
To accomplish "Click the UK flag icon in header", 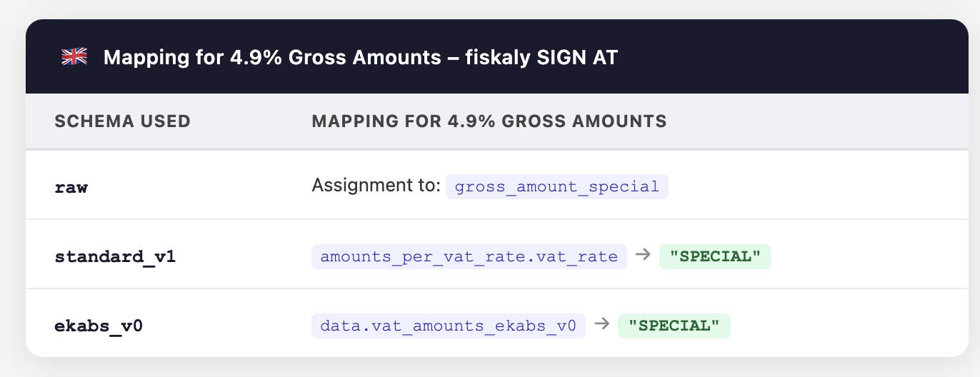I will (74, 57).
